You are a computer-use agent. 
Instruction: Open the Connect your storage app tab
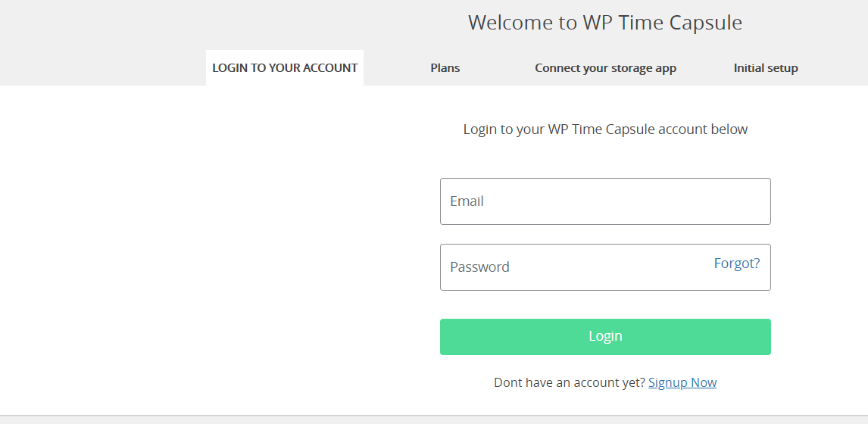click(605, 68)
